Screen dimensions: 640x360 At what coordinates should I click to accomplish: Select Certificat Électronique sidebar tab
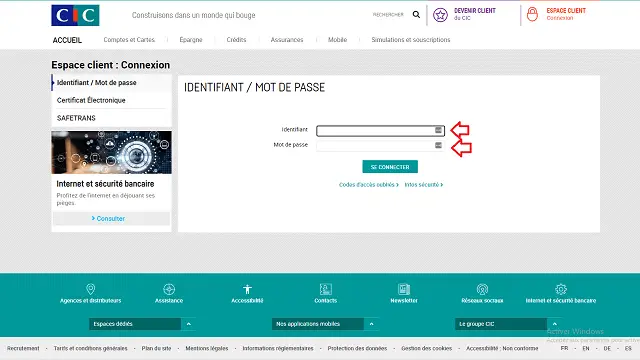click(x=111, y=100)
